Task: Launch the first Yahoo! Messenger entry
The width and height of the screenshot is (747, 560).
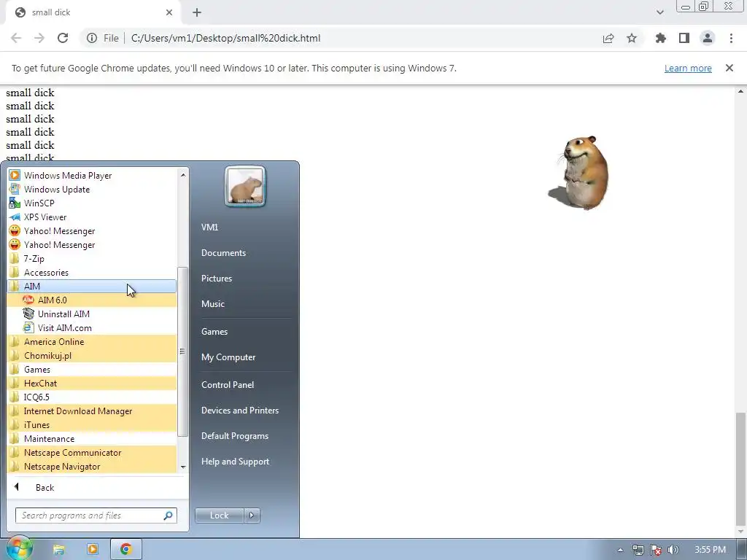Action: coord(91,231)
